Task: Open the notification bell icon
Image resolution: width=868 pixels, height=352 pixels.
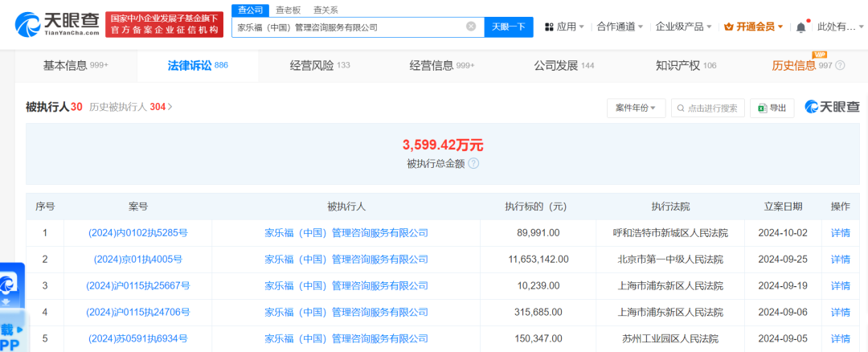Action: click(x=800, y=27)
